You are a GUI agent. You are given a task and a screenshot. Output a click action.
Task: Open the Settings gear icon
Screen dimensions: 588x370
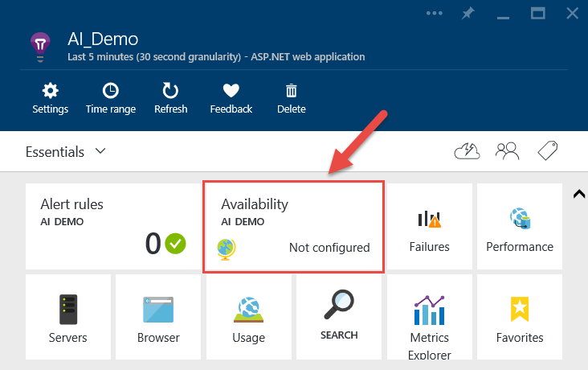point(51,91)
